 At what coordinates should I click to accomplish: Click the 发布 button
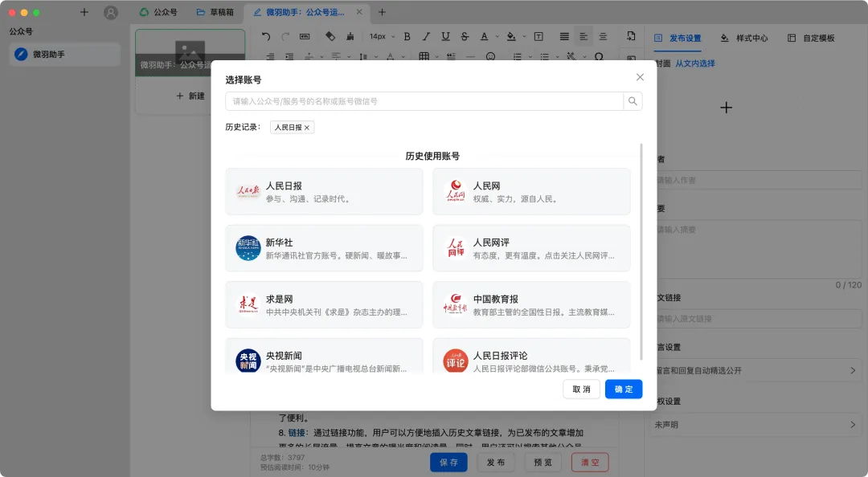495,462
